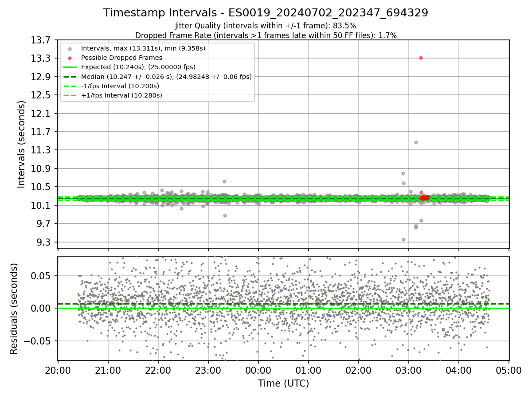Click the x-axis tick label '03:00'
The image size is (532, 399).
coord(408,371)
